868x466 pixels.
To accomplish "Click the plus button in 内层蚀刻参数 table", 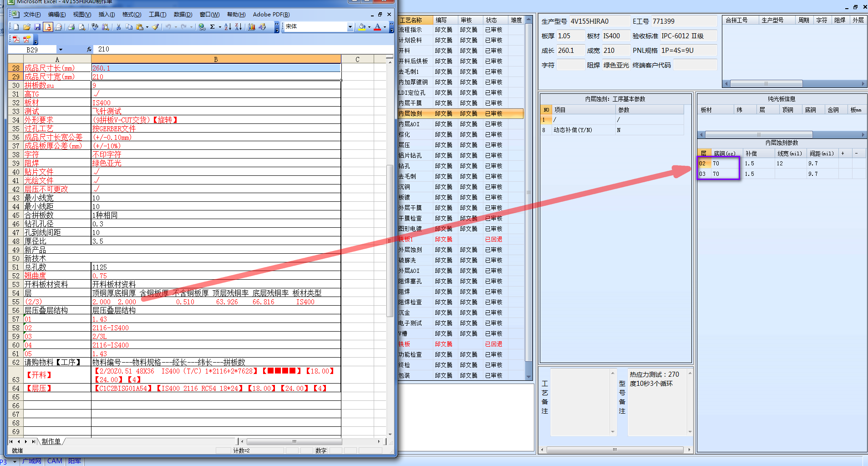I will [x=843, y=154].
